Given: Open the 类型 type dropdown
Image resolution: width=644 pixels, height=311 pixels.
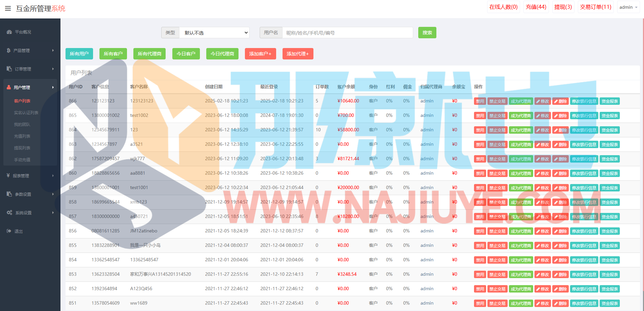Looking at the screenshot, I should click(x=214, y=33).
